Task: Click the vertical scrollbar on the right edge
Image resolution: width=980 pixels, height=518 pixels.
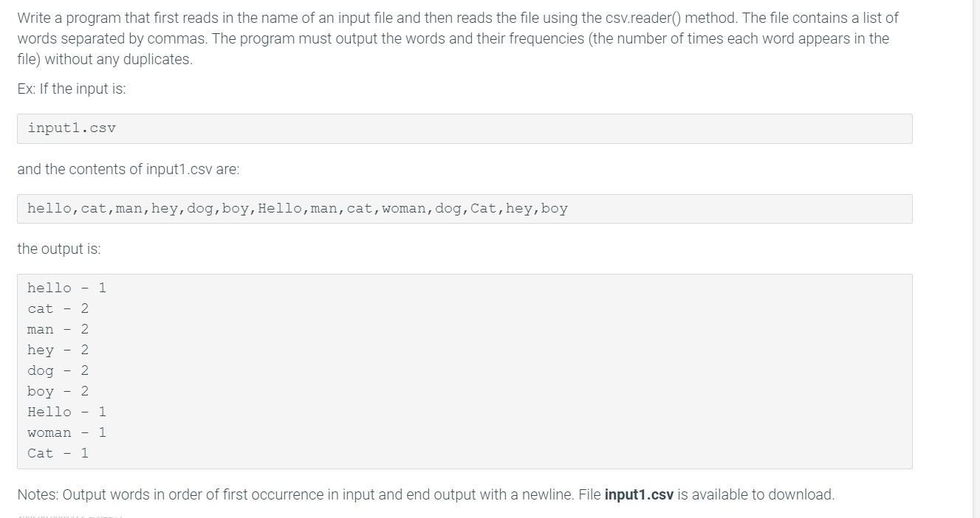Action: pyautogui.click(x=976, y=259)
